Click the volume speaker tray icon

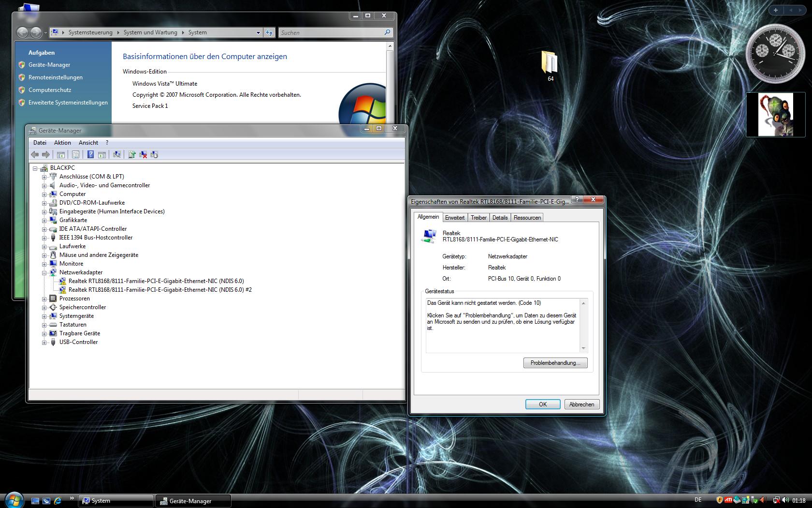pyautogui.click(x=785, y=500)
